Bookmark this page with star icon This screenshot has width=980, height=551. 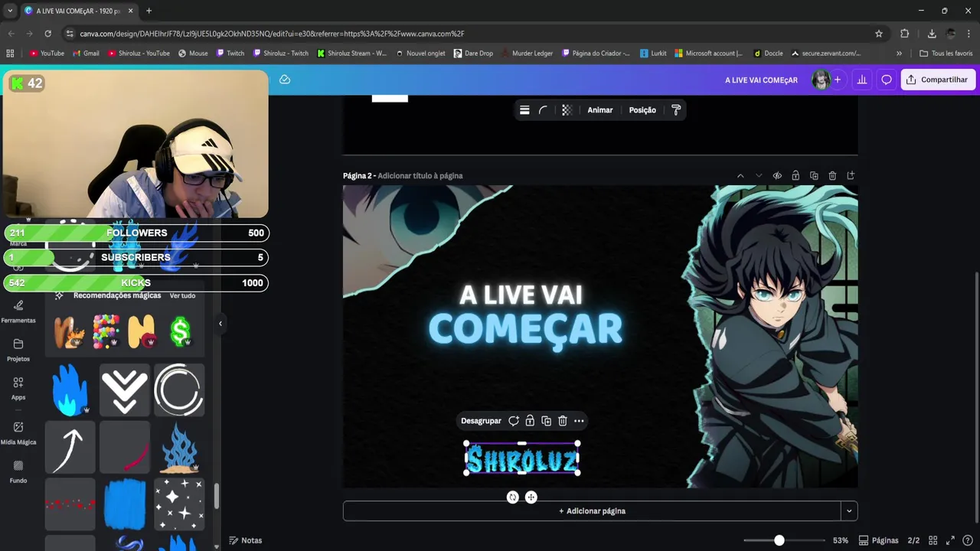pyautogui.click(x=879, y=34)
